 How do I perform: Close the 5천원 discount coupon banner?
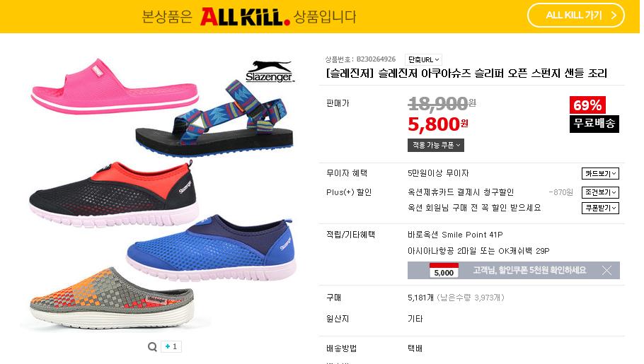coord(606,271)
